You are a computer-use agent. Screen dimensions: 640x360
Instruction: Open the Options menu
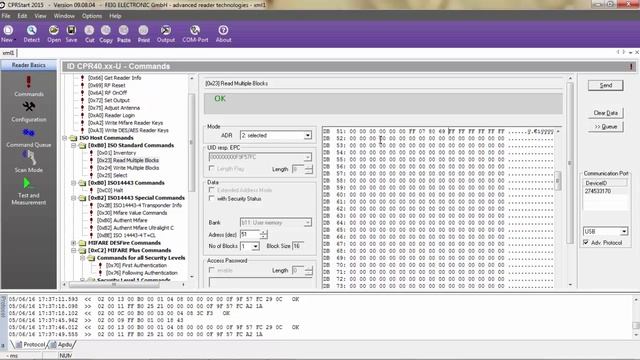pos(92,16)
